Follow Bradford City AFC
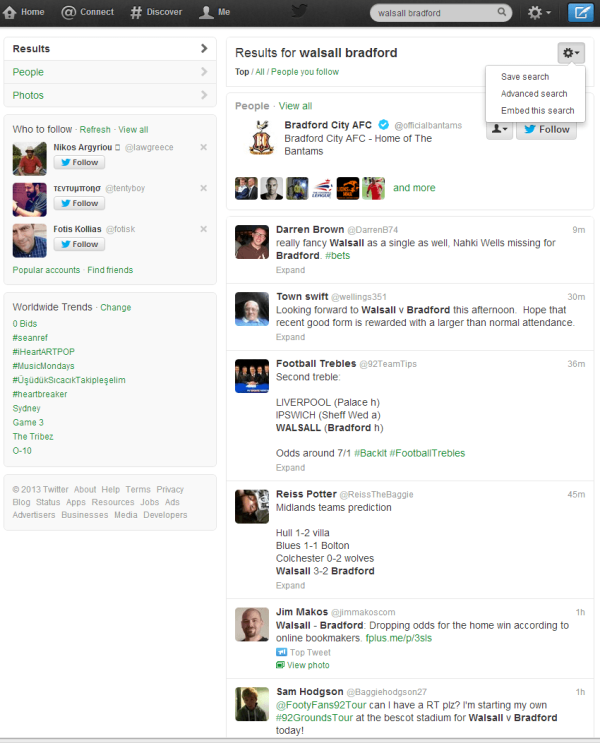 tap(546, 129)
